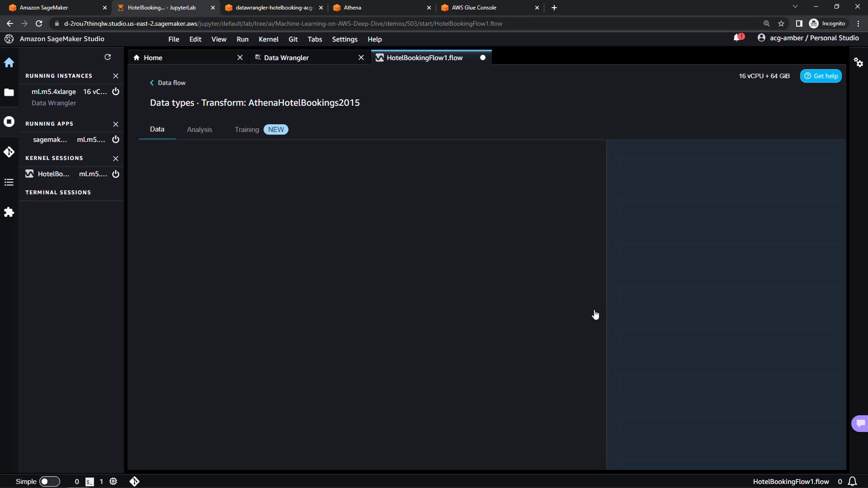
Task: Shut down all Kernel Sessions
Action: [x=116, y=158]
